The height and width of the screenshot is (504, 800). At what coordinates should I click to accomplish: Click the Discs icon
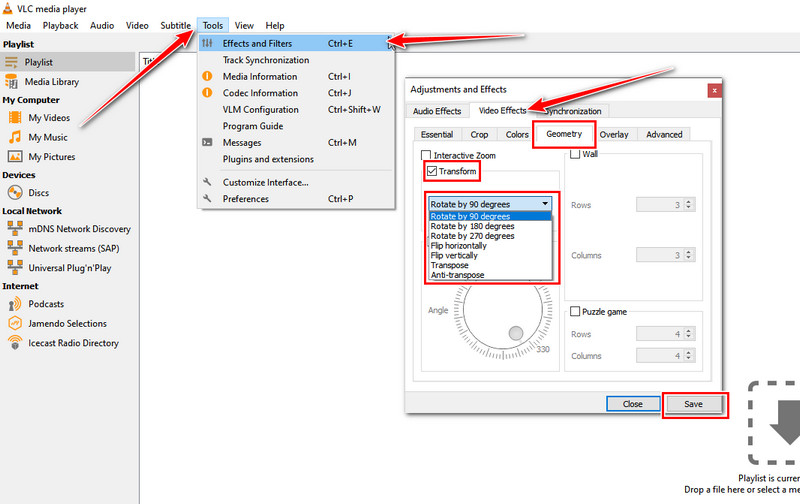[15, 192]
